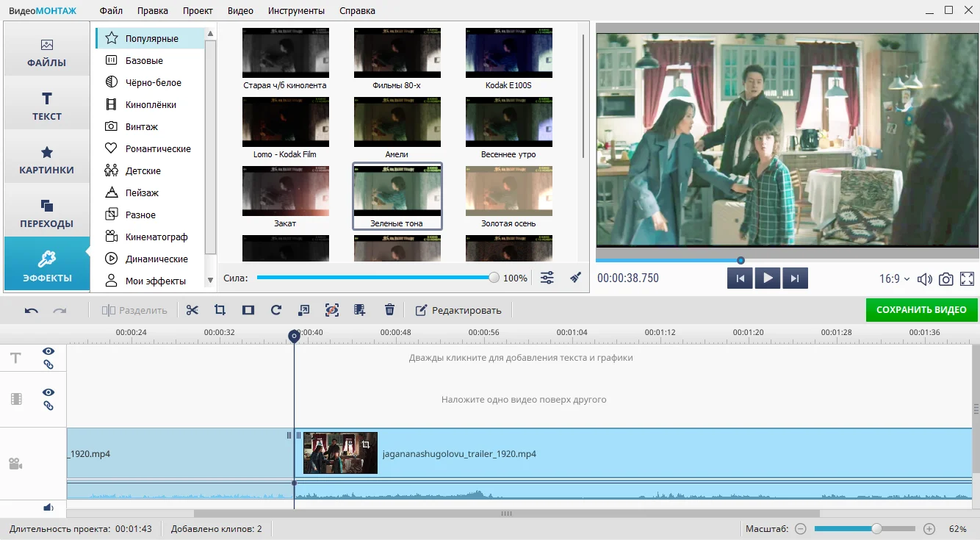
Task: Click the Разделить split button
Action: point(134,310)
